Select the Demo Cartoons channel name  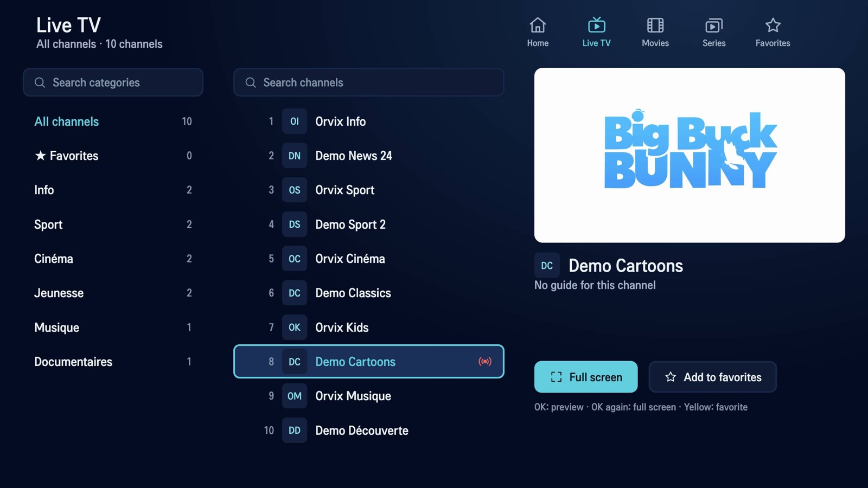point(355,362)
